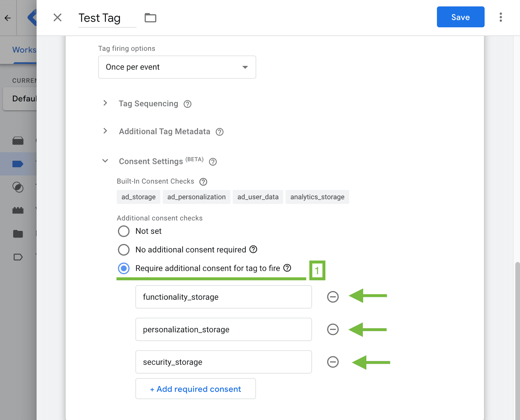The width and height of the screenshot is (520, 420).
Task: Open the Templates section icon
Action: pyautogui.click(x=18, y=257)
